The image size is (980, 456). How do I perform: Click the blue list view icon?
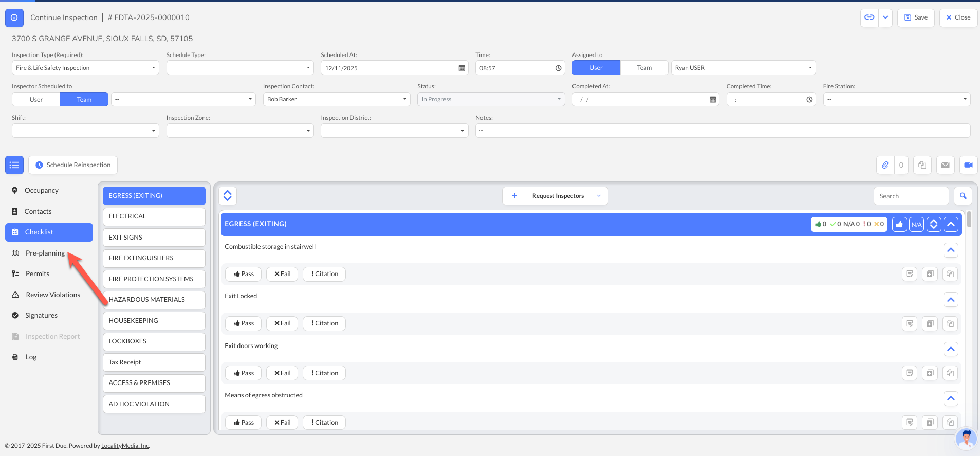click(x=14, y=165)
